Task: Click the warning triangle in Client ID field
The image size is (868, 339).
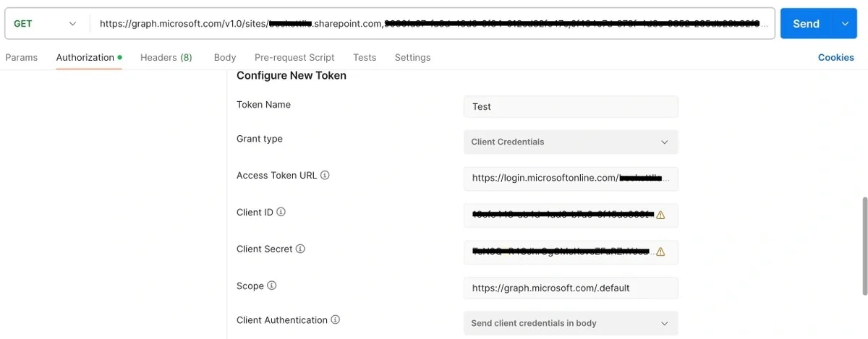Action: 660,215
